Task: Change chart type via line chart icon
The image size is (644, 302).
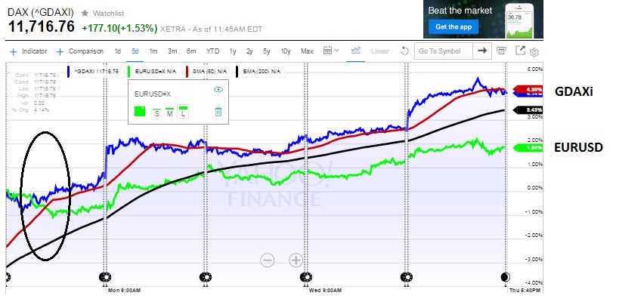Action: (356, 51)
